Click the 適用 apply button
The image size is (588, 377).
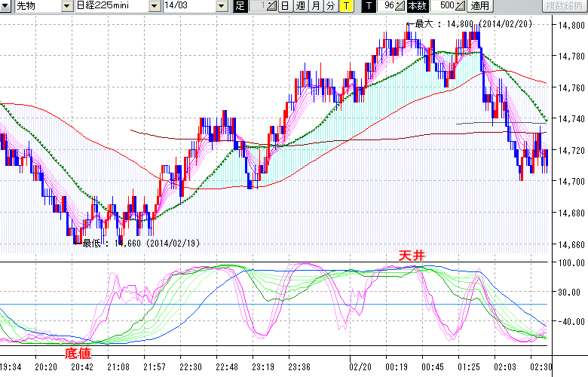tap(480, 5)
